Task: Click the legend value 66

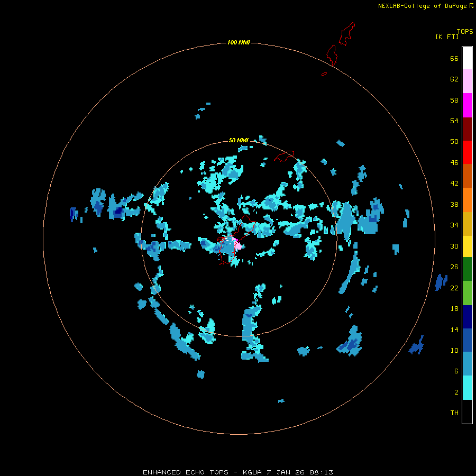Action: [x=454, y=58]
